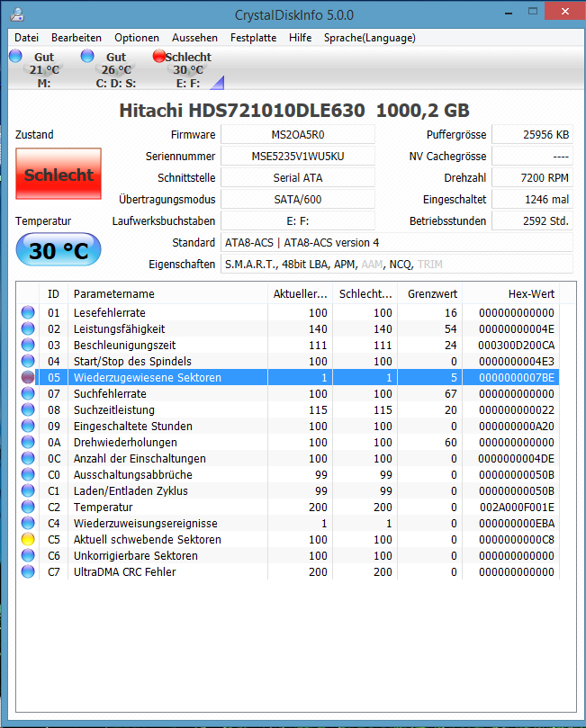Click the Puffergrösse field 25956 KB
Image resolution: width=586 pixels, height=728 pixels.
(x=532, y=135)
